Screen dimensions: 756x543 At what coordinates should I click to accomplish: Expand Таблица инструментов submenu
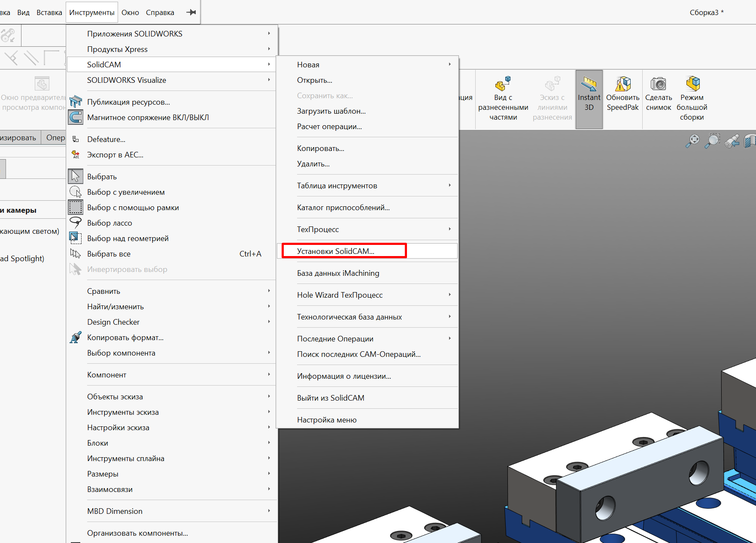pos(367,186)
